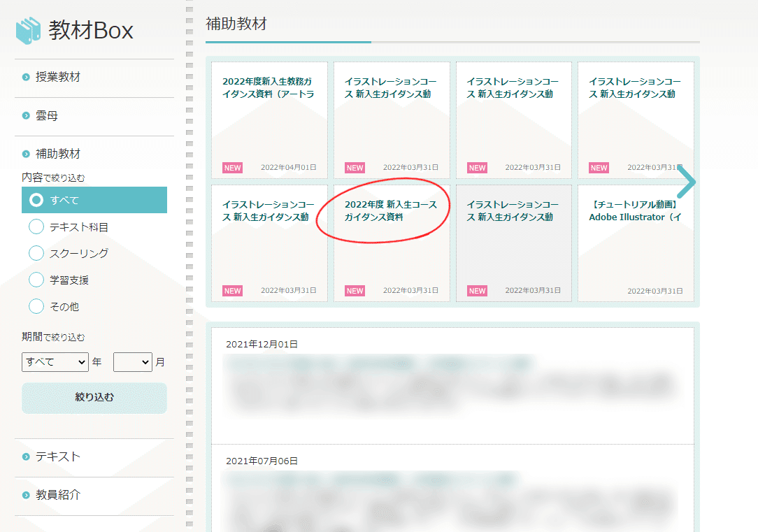
Task: Select the すべて content filter radio
Action: [36, 200]
